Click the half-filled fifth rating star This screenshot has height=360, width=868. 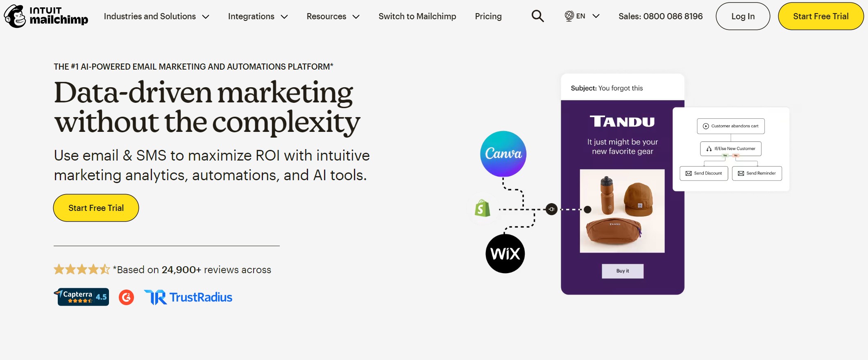103,269
